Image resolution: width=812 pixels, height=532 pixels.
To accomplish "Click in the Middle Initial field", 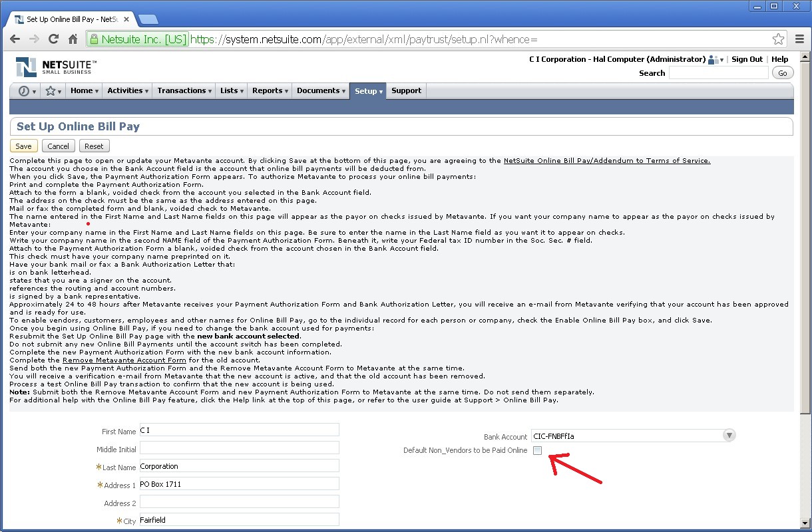I will tap(239, 448).
